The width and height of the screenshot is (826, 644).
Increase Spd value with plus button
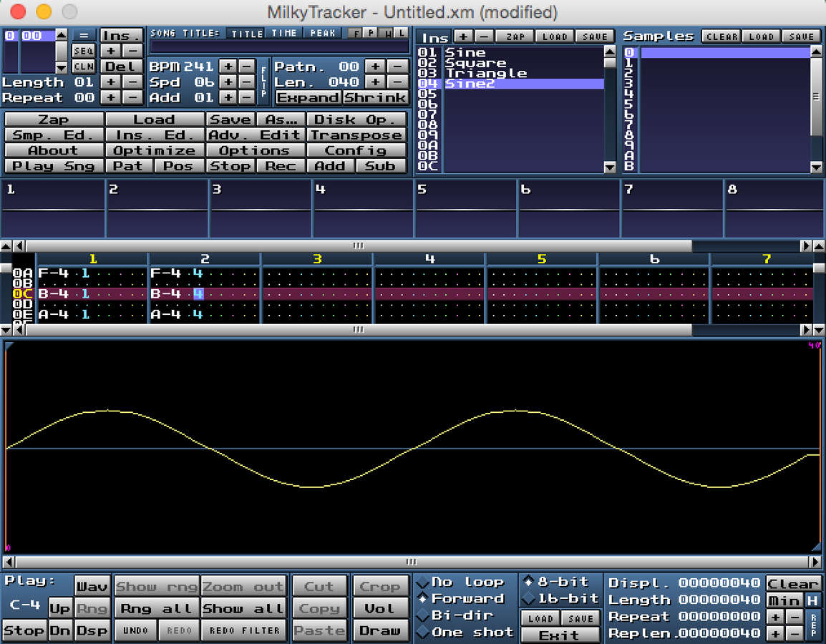tap(228, 82)
